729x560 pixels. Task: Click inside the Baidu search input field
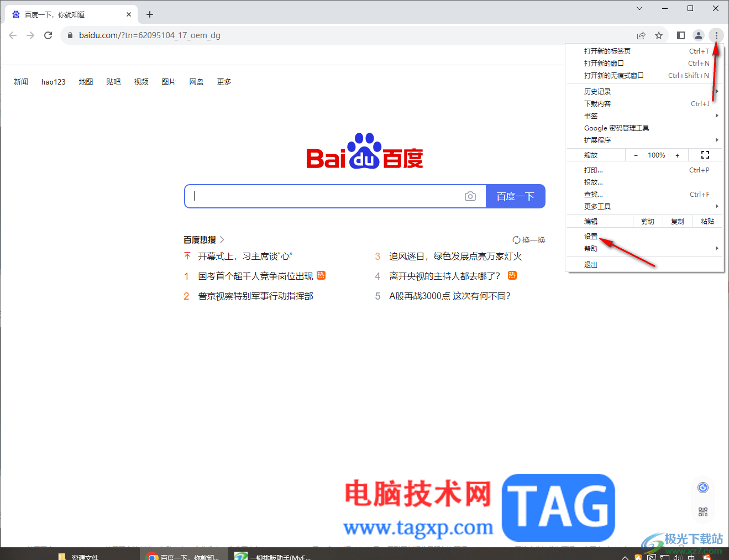[x=332, y=196]
